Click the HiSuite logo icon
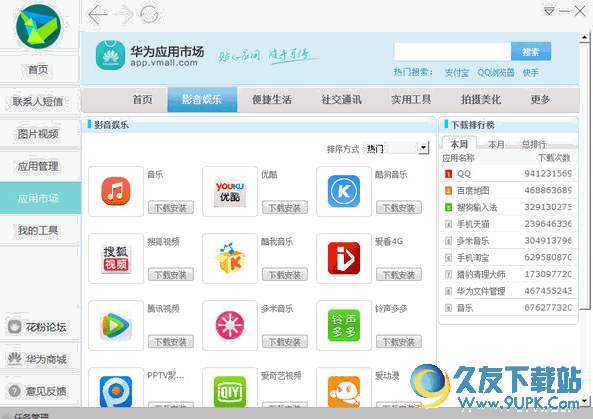Image resolution: width=593 pixels, height=419 pixels. 38,26
